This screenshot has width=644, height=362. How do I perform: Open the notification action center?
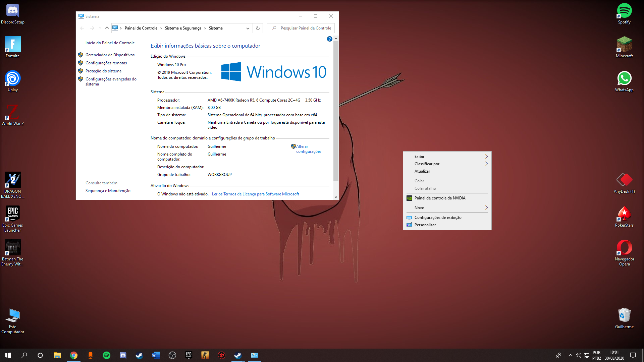(x=633, y=355)
